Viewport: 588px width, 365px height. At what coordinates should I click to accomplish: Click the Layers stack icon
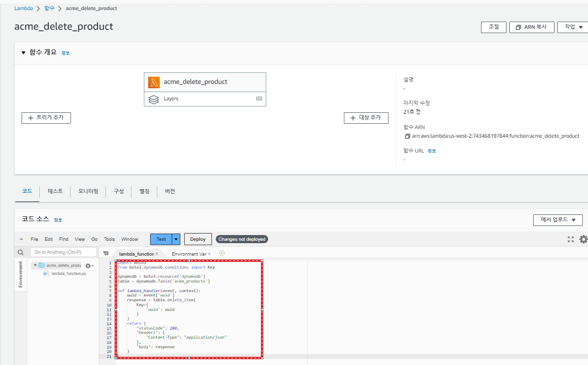(x=153, y=99)
